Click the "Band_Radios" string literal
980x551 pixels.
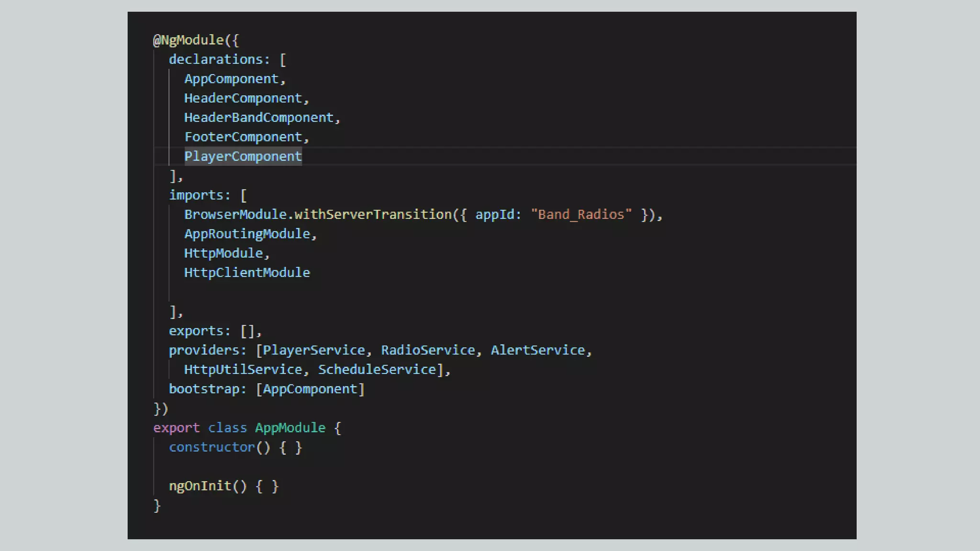pyautogui.click(x=581, y=215)
